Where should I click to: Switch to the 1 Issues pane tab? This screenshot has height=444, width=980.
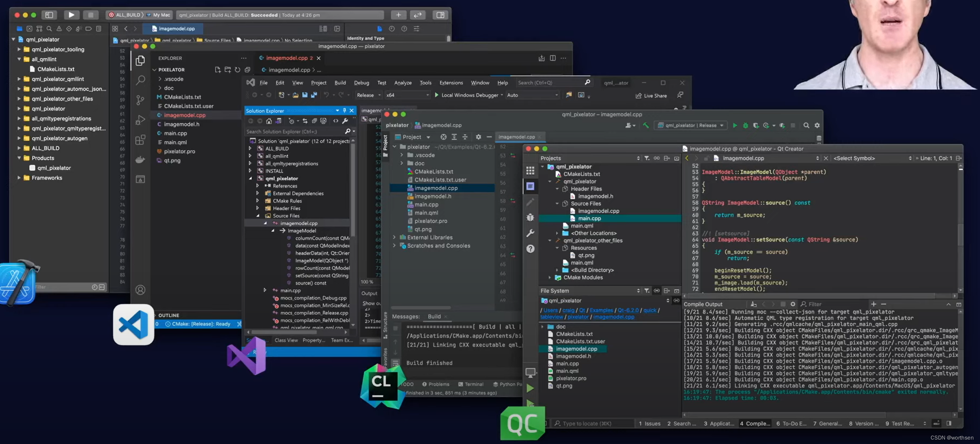[649, 423]
